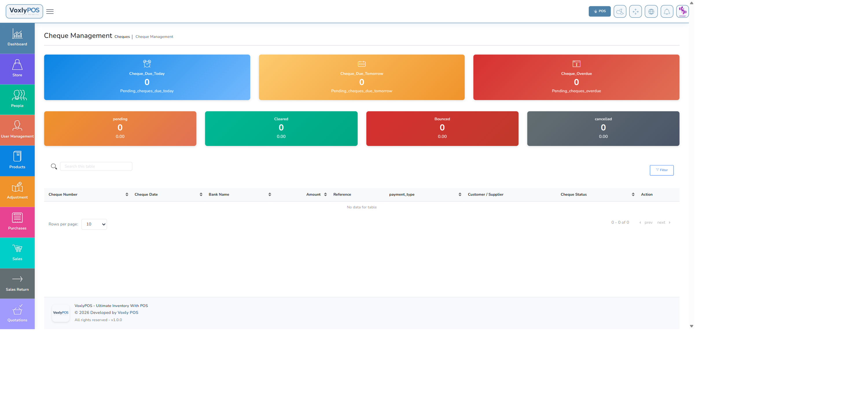Image resolution: width=868 pixels, height=411 pixels.
Task: Open the rows per page dropdown
Action: 94,224
